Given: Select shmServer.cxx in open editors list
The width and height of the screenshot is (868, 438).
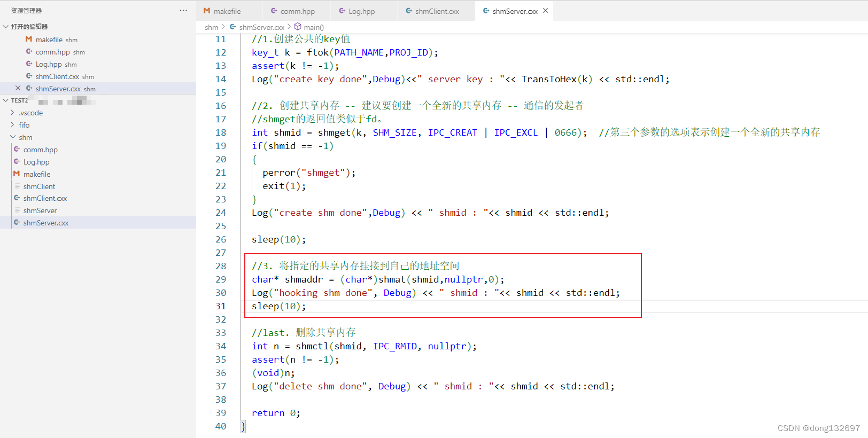Looking at the screenshot, I should 98,89.
